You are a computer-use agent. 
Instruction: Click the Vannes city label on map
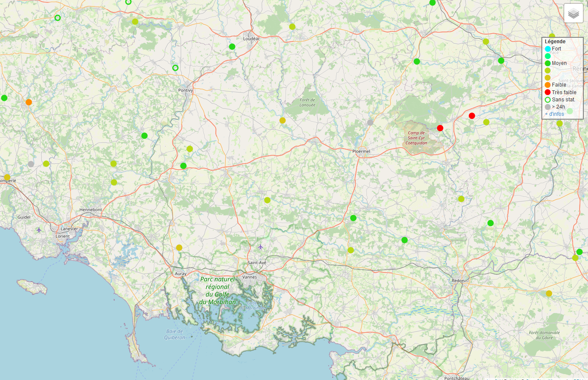coord(250,277)
